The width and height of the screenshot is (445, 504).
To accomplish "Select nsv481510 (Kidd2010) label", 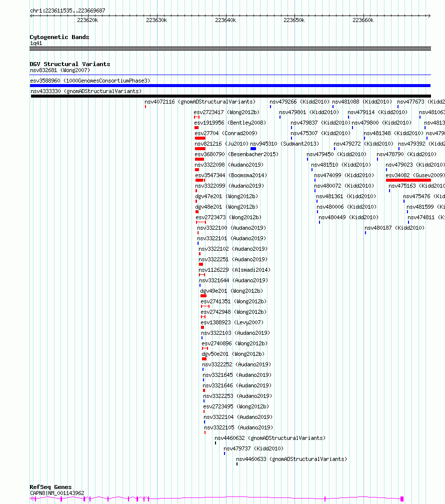I will (341, 165).
